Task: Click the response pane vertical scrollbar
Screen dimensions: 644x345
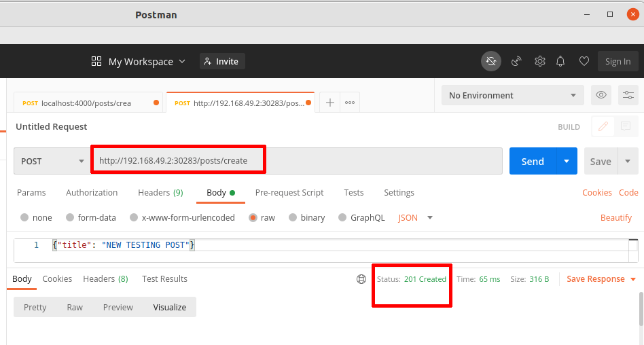Action: point(641,309)
